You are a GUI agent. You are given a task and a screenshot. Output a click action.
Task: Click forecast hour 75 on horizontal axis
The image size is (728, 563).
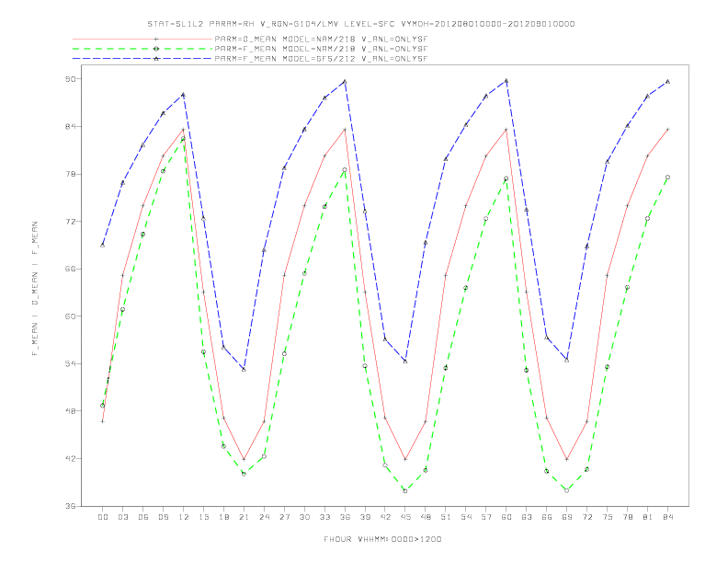[608, 517]
